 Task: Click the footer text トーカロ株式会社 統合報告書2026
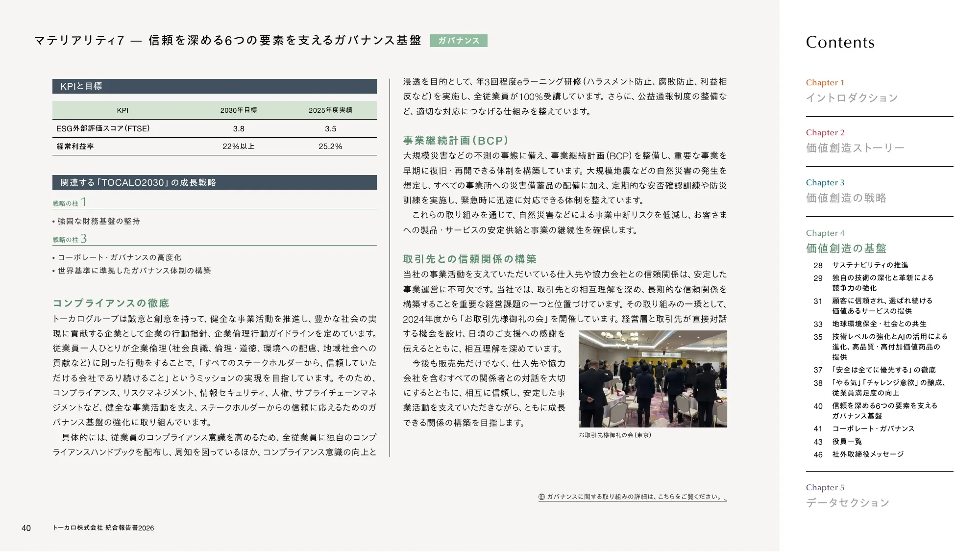[x=103, y=528]
